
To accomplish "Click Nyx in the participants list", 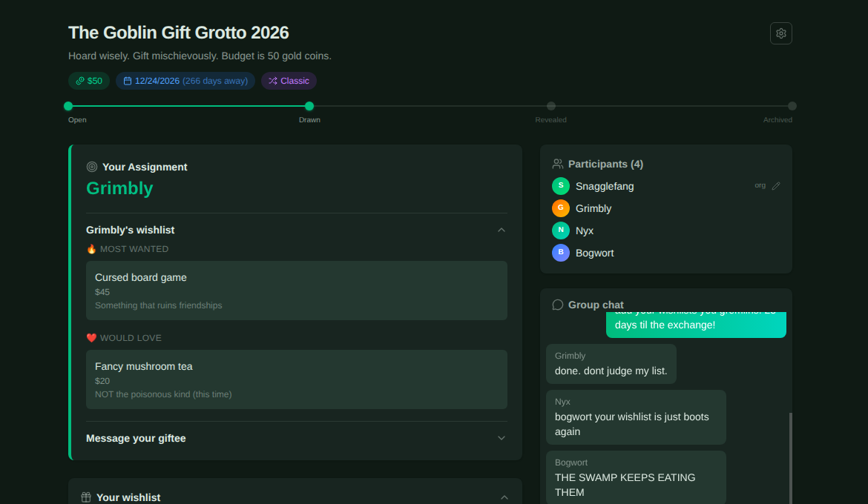I will [584, 230].
